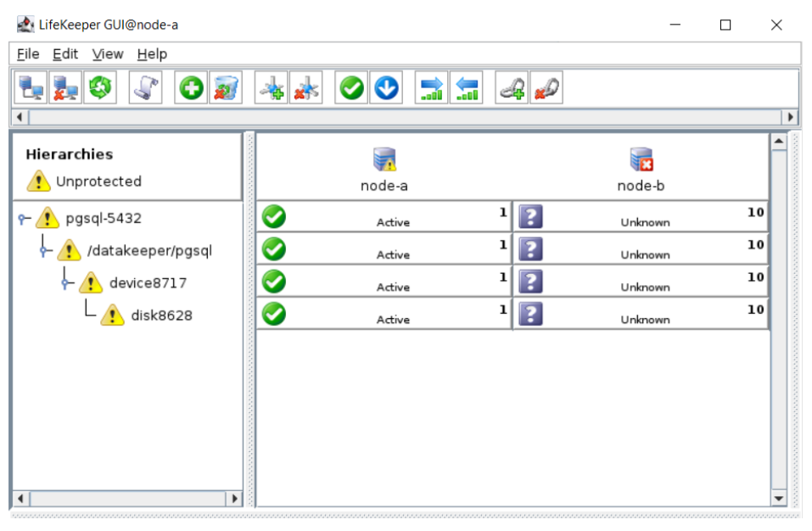Screen dimensions: 812x531
Task: Click the Active status text for disk8628 on node-a
Action: [x=393, y=320]
